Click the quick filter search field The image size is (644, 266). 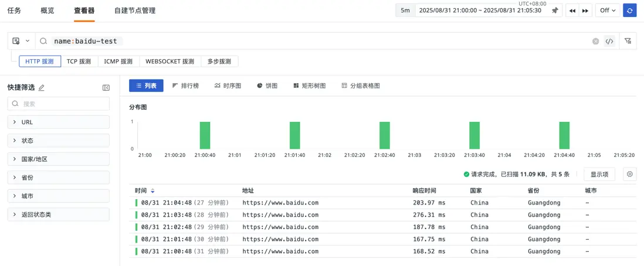(x=59, y=104)
